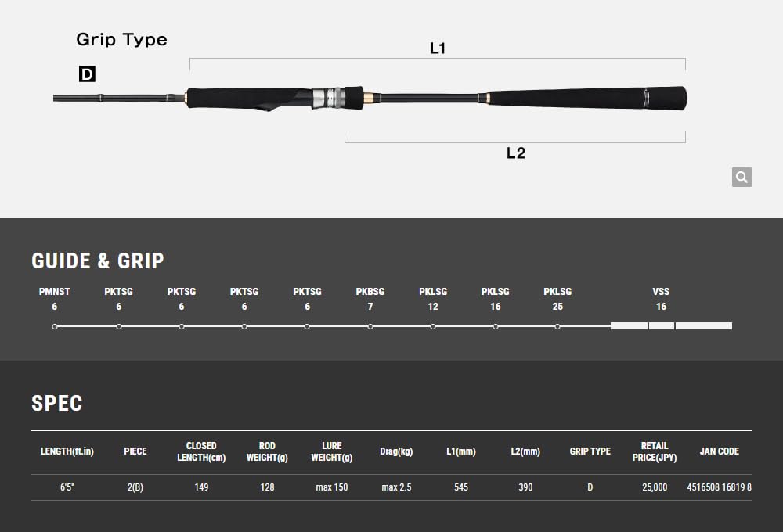Image resolution: width=783 pixels, height=532 pixels.
Task: Click the max 150 lure weight value
Action: (332, 487)
